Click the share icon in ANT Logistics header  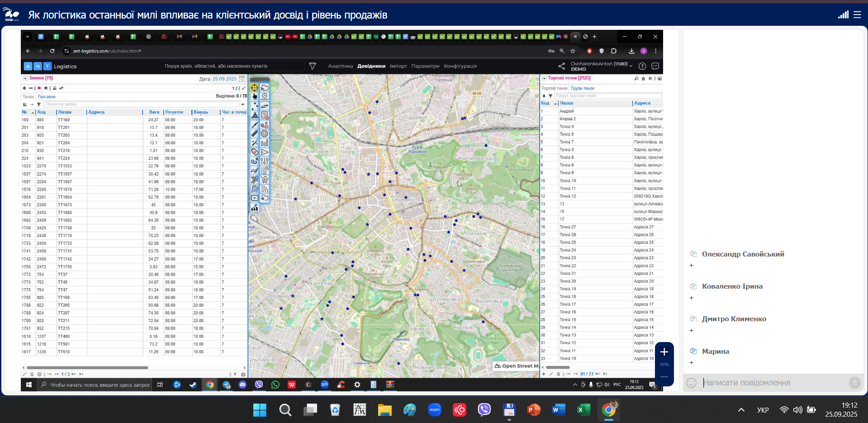(561, 66)
